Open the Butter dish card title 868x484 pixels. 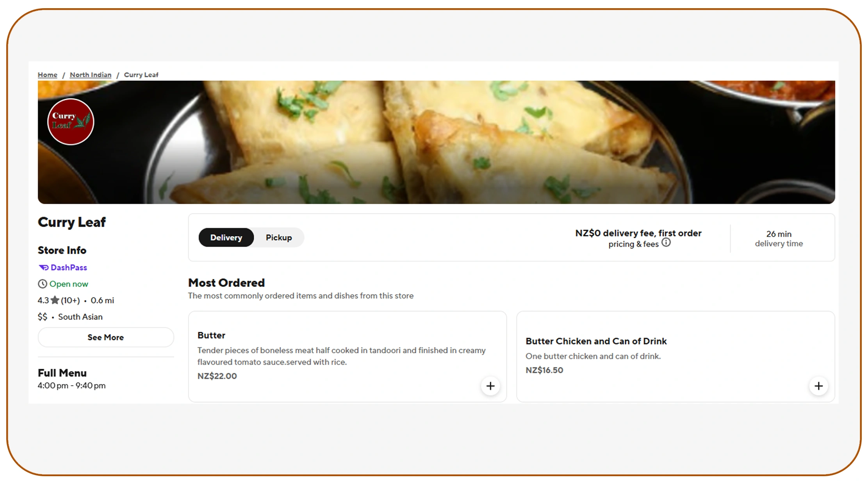[x=211, y=335]
